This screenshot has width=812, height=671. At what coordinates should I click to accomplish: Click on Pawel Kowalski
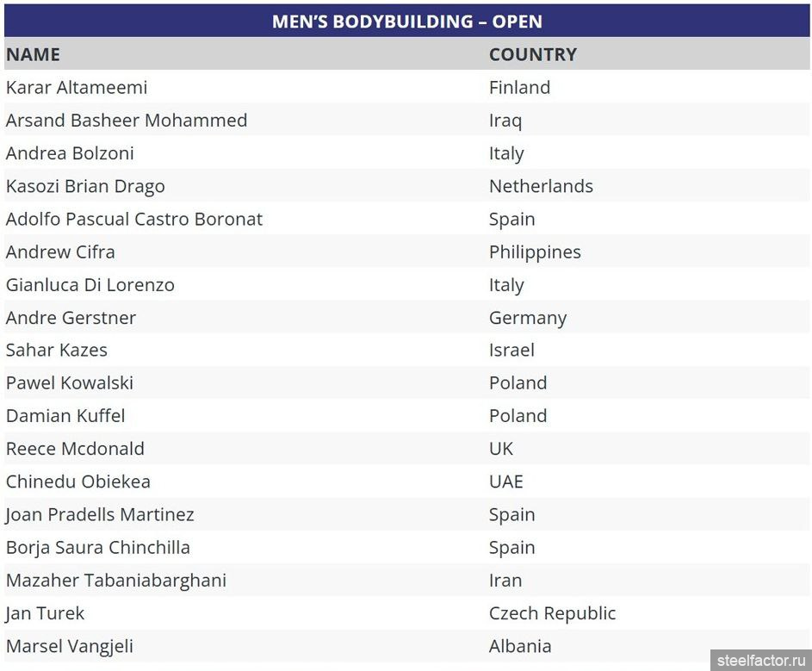click(70, 382)
